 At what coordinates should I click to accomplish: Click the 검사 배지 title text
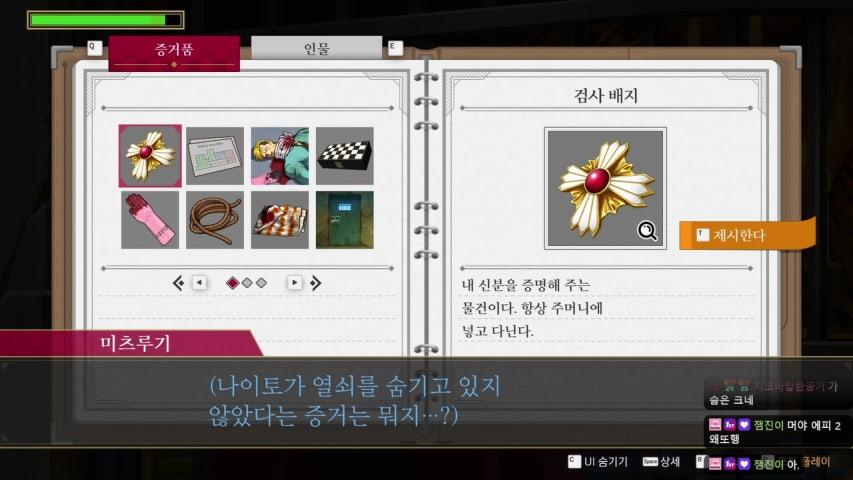(x=605, y=96)
